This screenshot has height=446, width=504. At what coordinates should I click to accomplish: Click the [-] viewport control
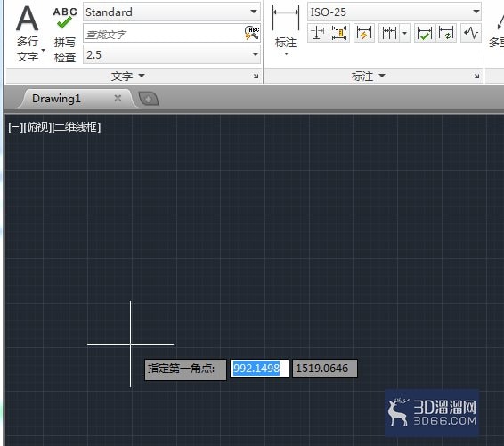tap(15, 127)
